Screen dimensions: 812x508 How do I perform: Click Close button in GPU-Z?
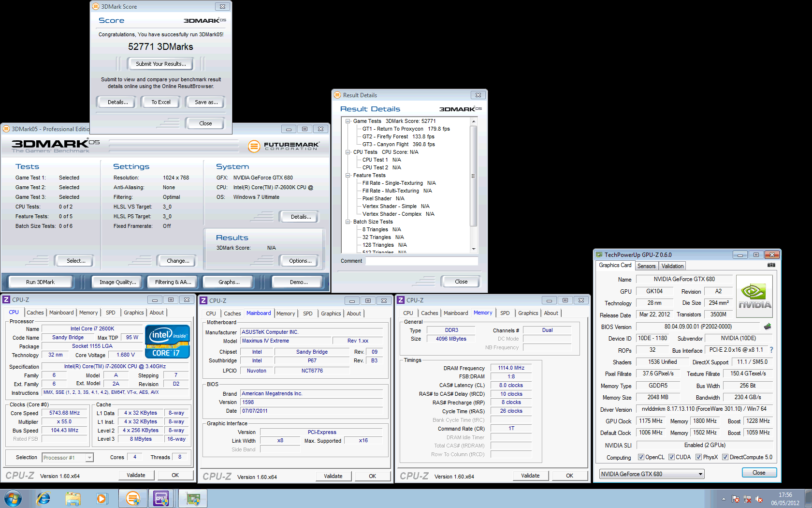tap(759, 473)
